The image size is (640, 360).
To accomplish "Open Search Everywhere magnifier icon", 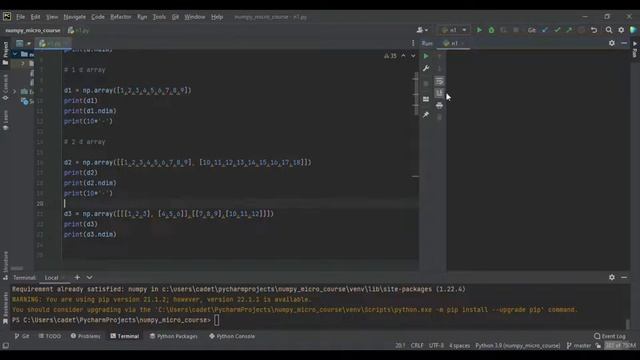I will click(609, 30).
